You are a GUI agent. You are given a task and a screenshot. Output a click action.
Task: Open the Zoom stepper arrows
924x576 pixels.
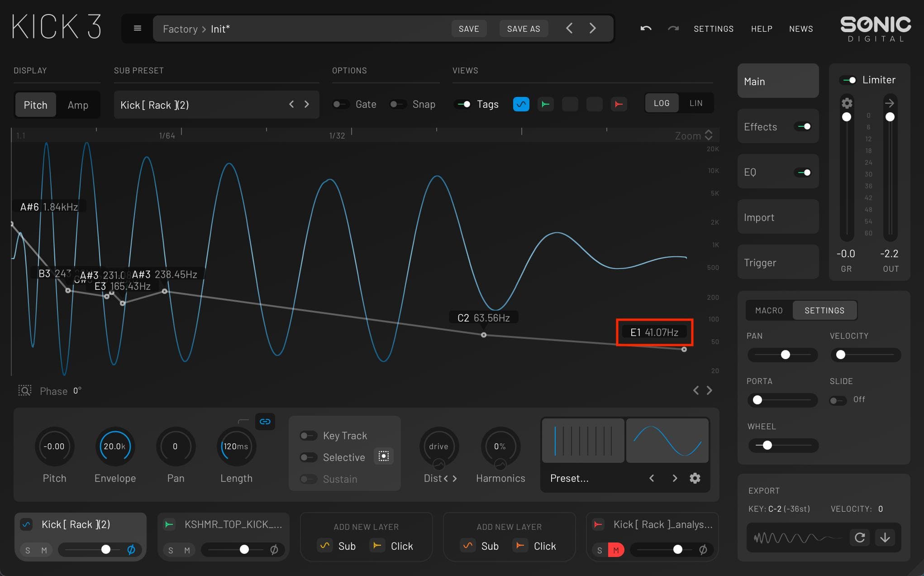[x=709, y=135]
